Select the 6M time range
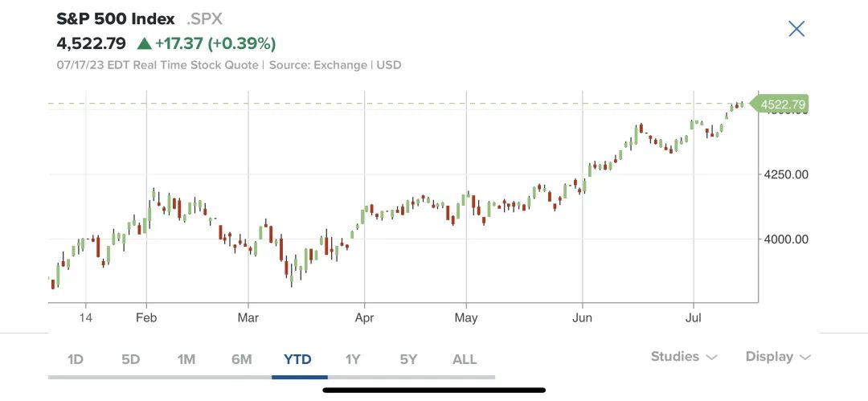 coord(241,359)
